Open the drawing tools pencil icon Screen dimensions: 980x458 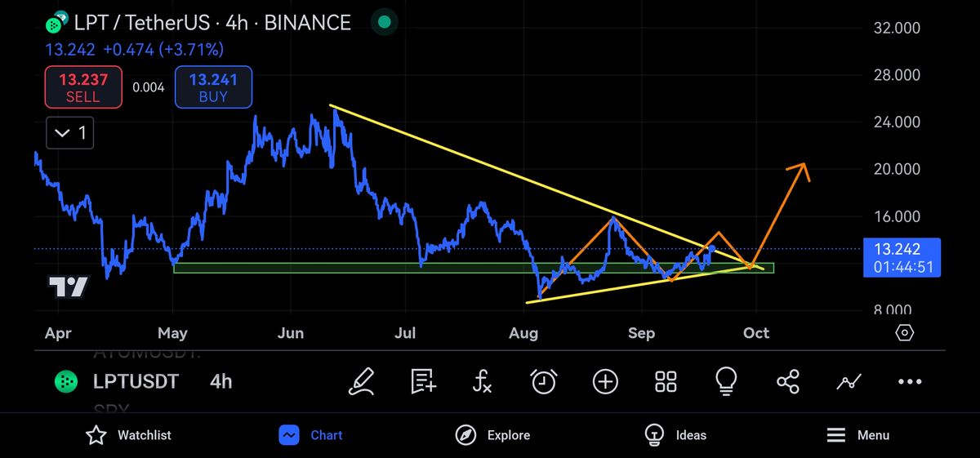click(x=361, y=381)
